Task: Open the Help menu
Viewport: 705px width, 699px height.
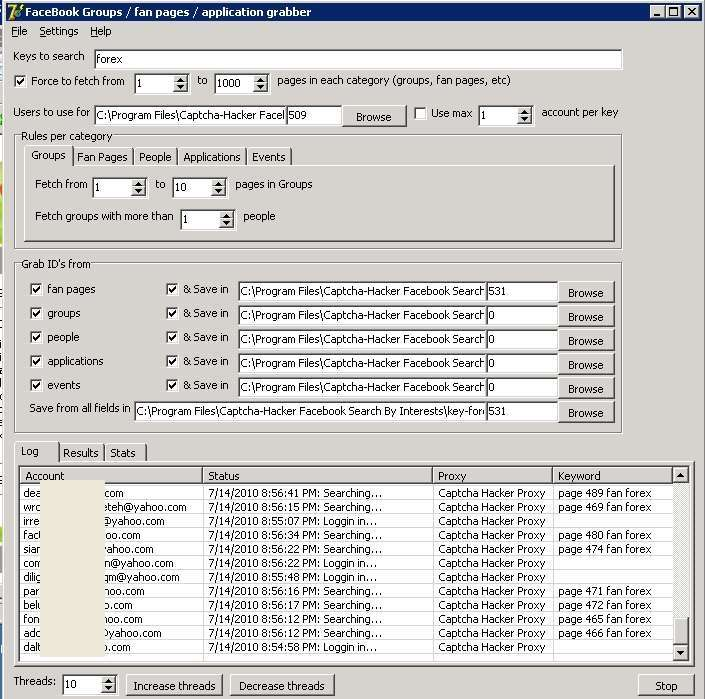Action: click(100, 31)
